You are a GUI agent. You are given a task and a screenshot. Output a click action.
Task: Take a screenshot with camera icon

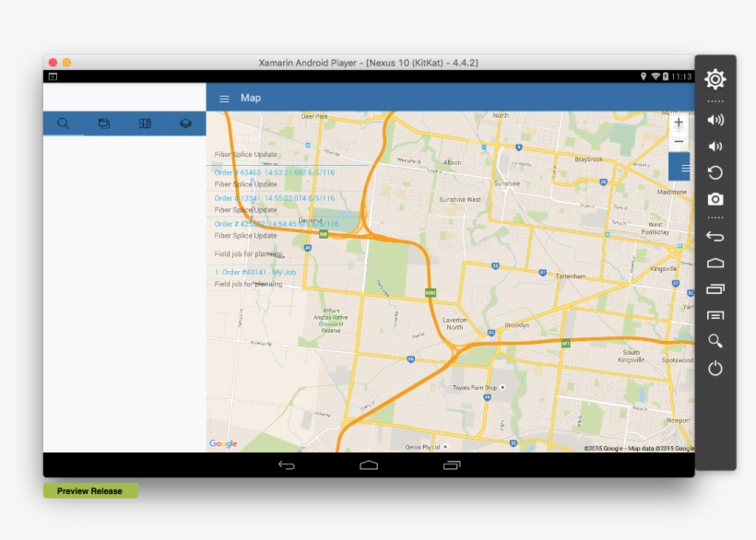point(715,199)
